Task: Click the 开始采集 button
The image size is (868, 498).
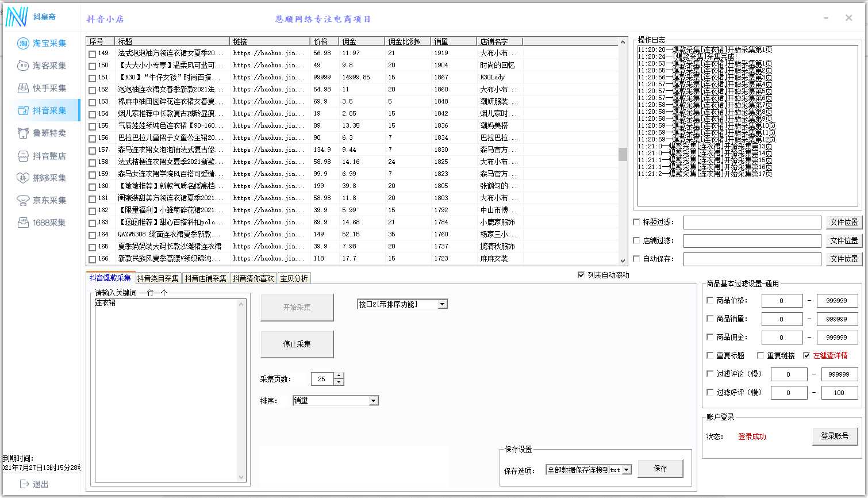Action: coord(297,308)
